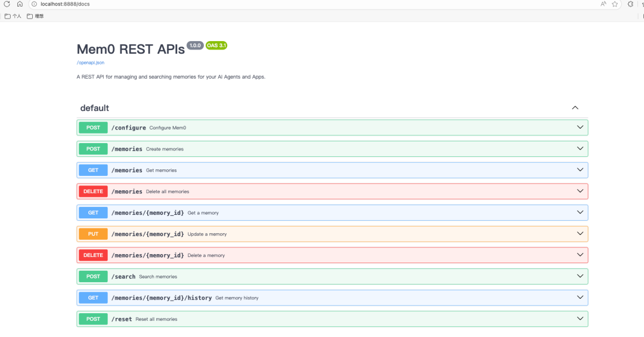Open the second bookmarks folder in the bar
The image size is (644, 337).
[35, 16]
